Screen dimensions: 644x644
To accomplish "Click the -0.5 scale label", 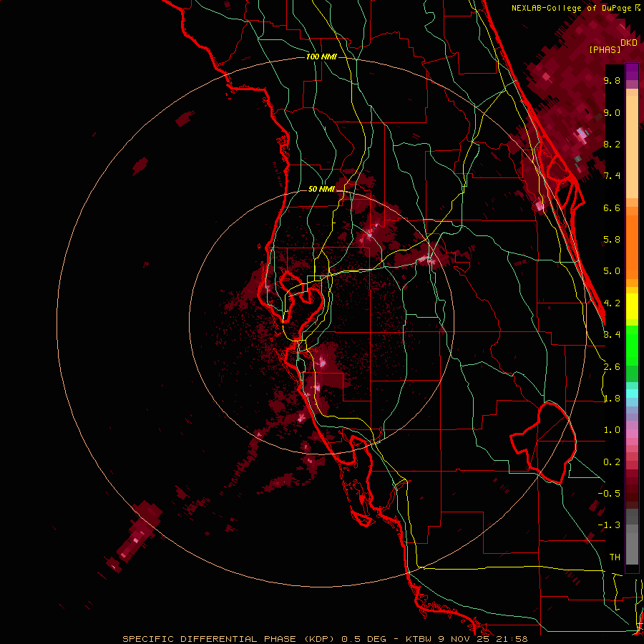I will [x=609, y=494].
